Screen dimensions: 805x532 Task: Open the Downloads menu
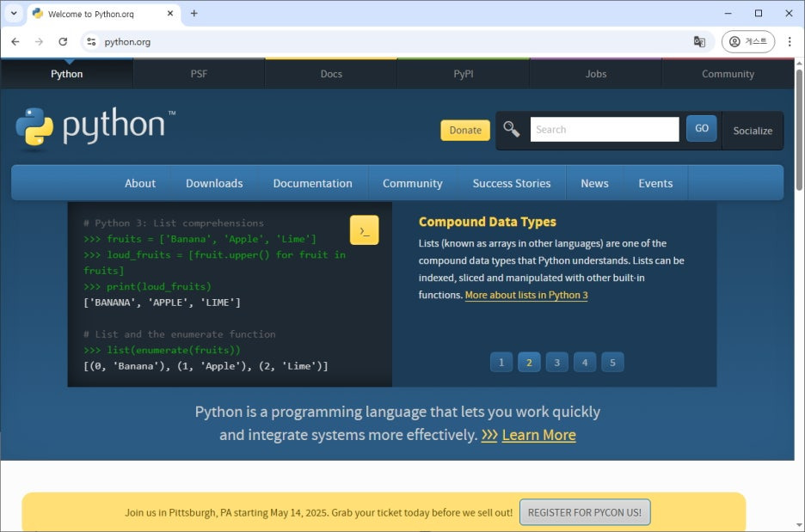214,183
